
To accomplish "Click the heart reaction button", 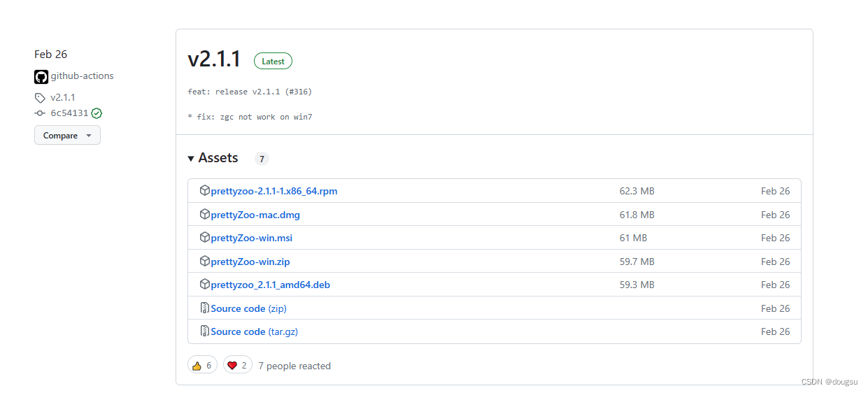I will click(x=238, y=365).
